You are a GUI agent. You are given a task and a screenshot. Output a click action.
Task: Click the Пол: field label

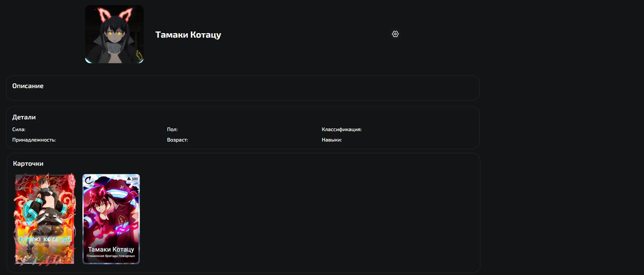click(x=172, y=130)
